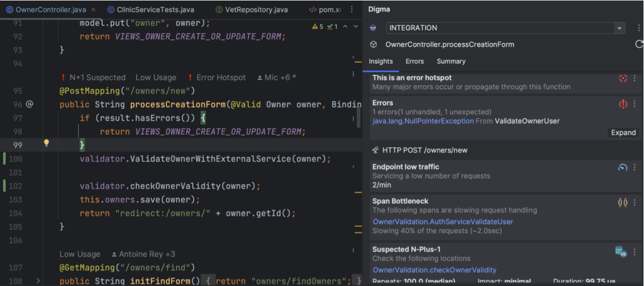The image size is (644, 286).
Task: Click the red exclamation Errors insight icon
Action: pyautogui.click(x=623, y=104)
